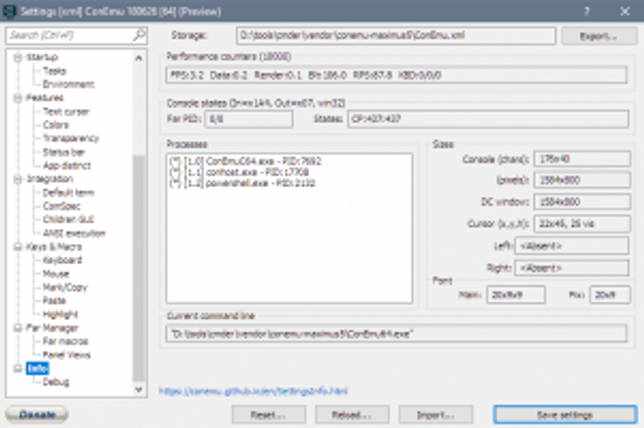
Task: Click the Reload button
Action: (x=352, y=415)
